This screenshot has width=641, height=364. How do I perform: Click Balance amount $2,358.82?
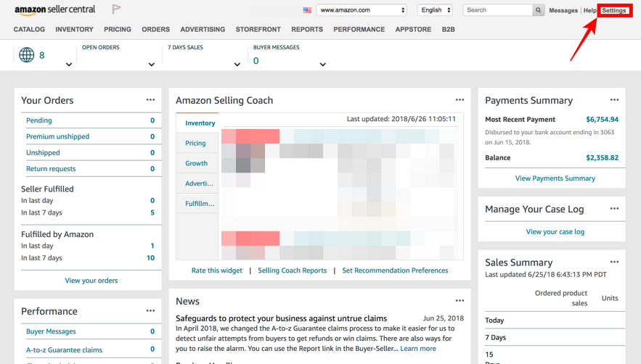pos(603,157)
